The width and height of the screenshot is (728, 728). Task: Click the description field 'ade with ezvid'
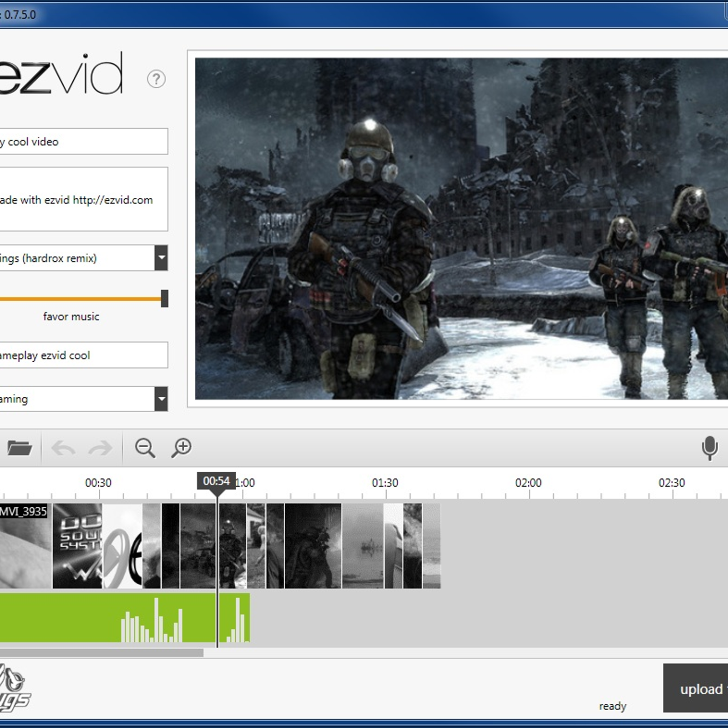[84, 199]
